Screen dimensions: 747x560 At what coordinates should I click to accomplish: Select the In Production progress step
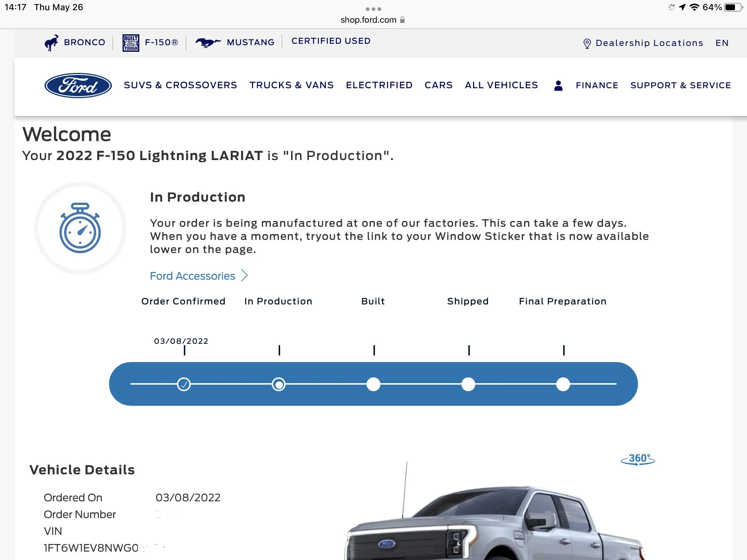pos(279,384)
